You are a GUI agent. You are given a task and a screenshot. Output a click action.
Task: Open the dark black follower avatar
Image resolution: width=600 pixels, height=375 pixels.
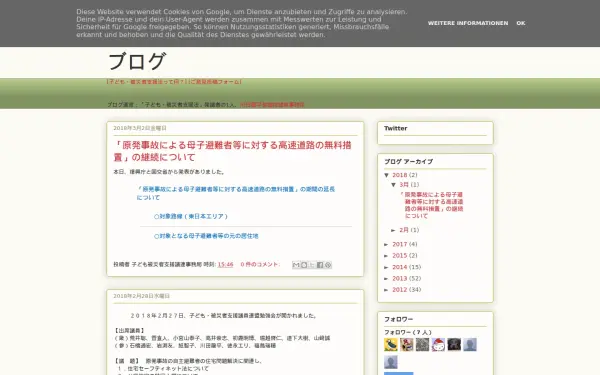coord(454,344)
